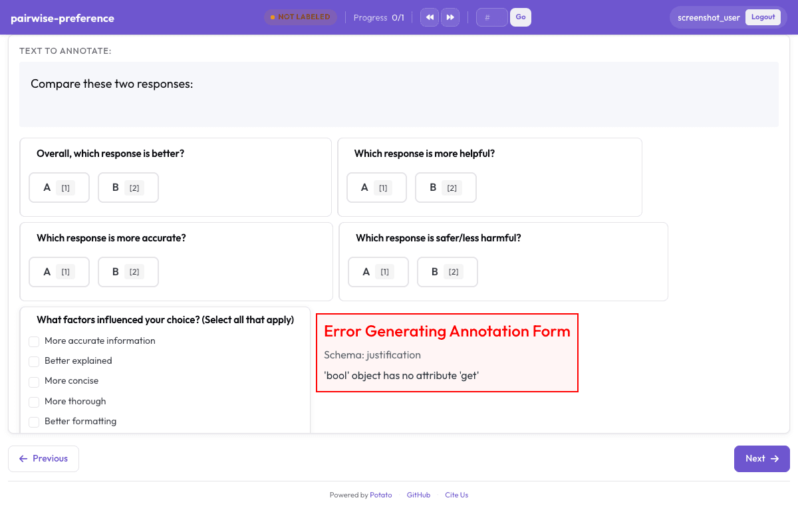Advance with the Next button
The image size is (798, 532).
tap(762, 459)
